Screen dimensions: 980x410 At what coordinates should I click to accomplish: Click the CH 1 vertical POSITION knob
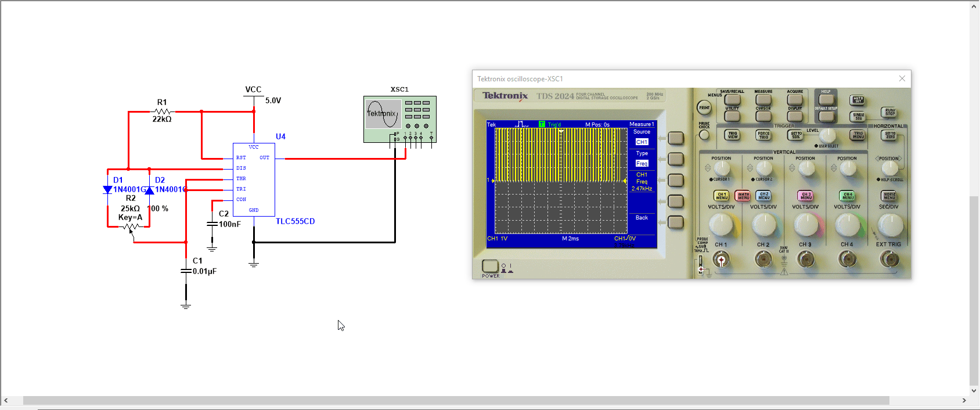pos(722,168)
